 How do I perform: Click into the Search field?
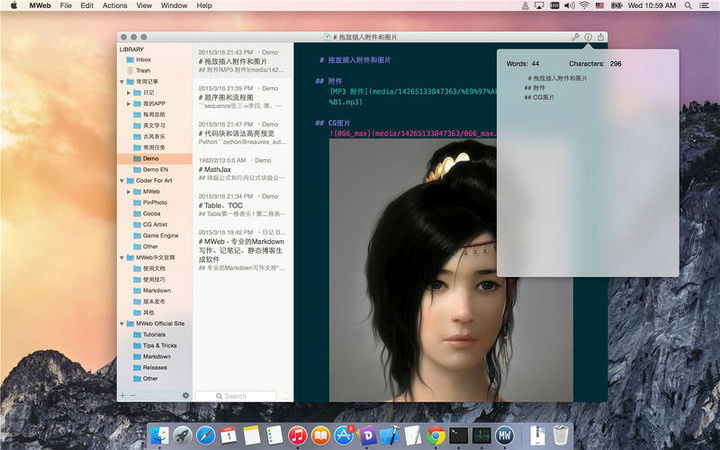click(x=236, y=396)
